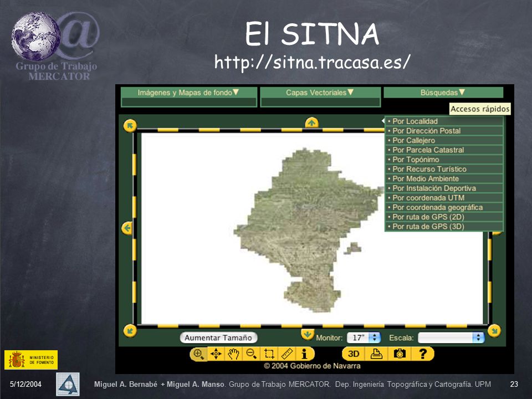
Task: Click the blue triangle logo in footer
Action: coord(68,384)
